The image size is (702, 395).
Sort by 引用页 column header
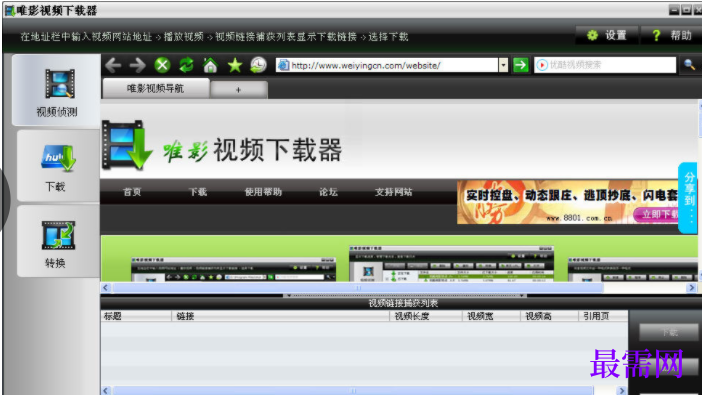click(603, 316)
